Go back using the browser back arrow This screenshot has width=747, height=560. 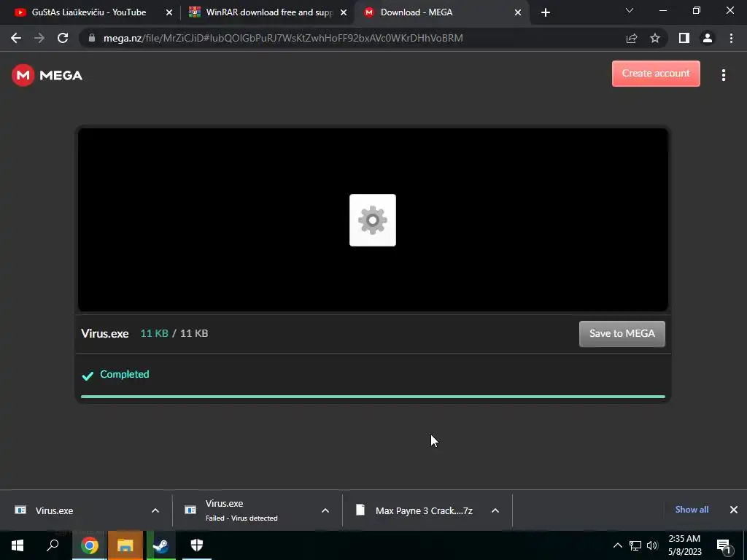click(16, 38)
